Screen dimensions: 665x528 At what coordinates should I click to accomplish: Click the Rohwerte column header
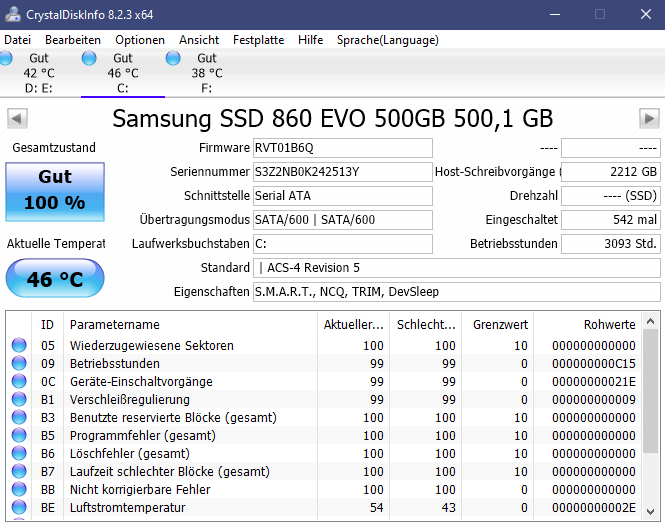coord(587,325)
